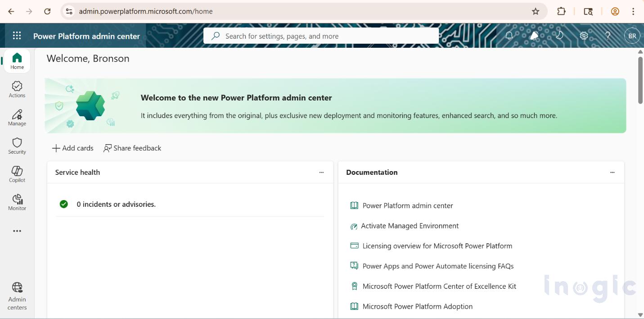
Task: Bookmark this page with the star
Action: pyautogui.click(x=536, y=11)
